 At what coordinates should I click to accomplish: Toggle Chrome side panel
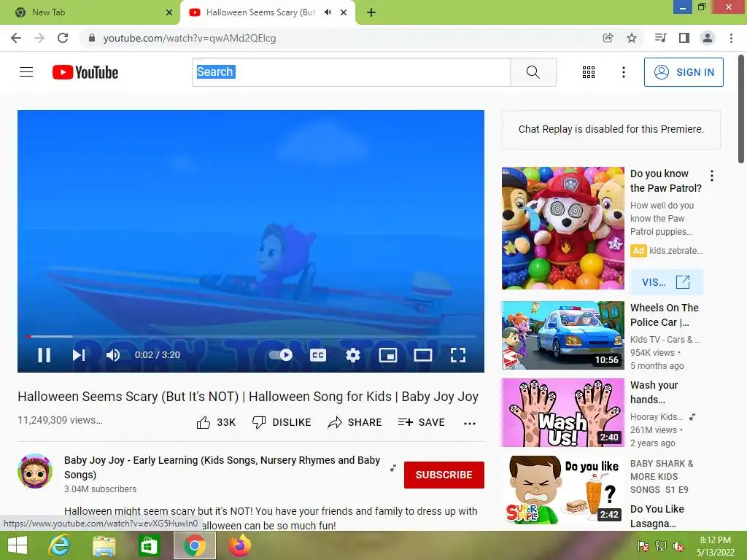[x=684, y=38]
